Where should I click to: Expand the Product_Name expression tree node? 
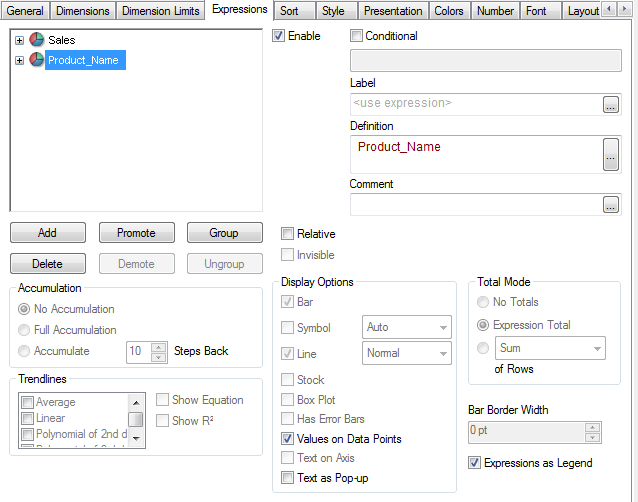click(x=20, y=60)
